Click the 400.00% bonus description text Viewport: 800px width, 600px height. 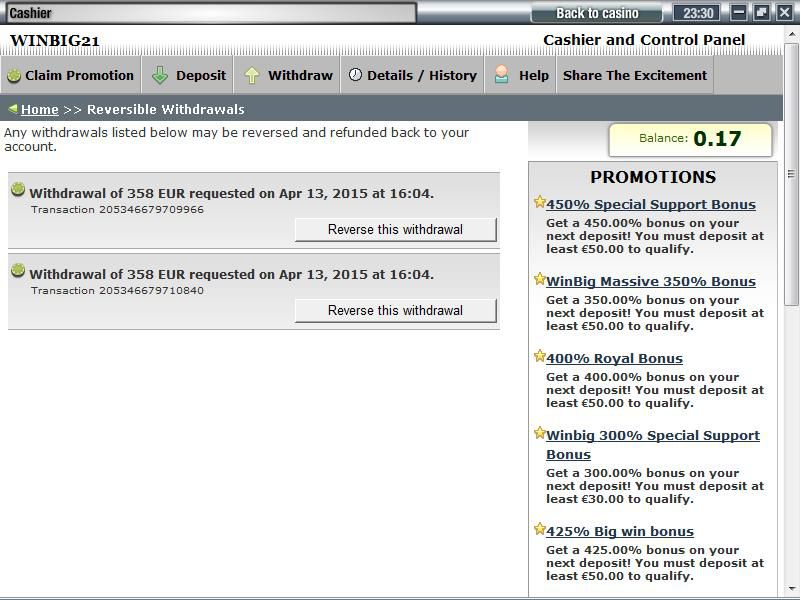[x=655, y=390]
